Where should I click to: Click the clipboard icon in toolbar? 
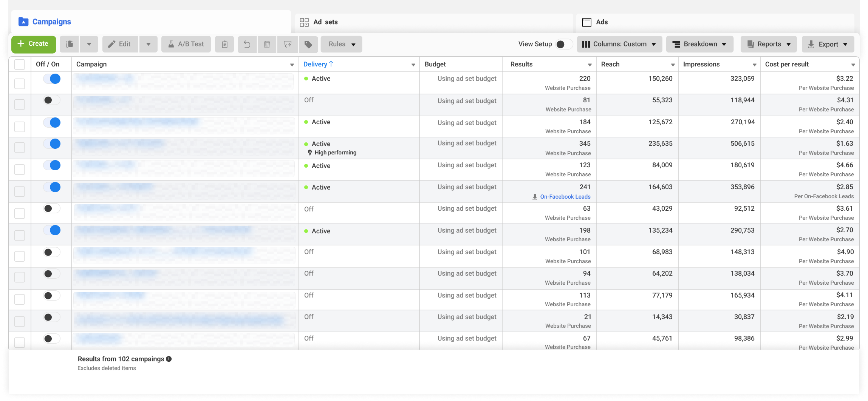click(x=224, y=44)
